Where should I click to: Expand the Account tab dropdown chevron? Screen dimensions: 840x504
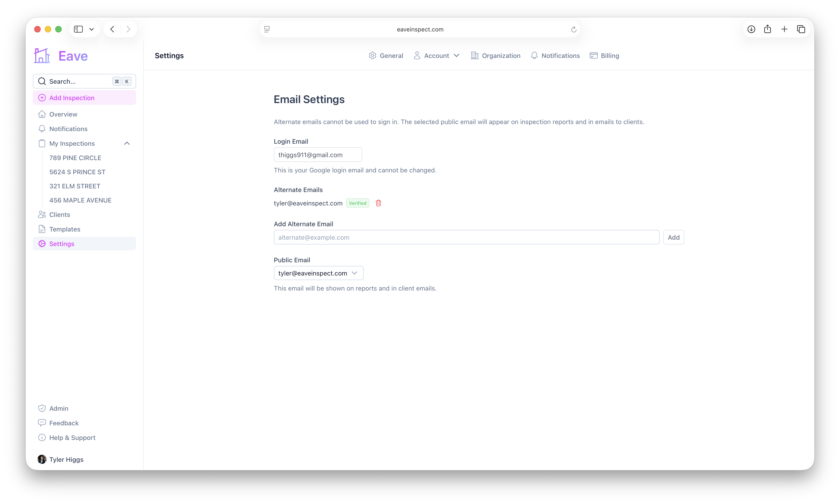point(457,55)
